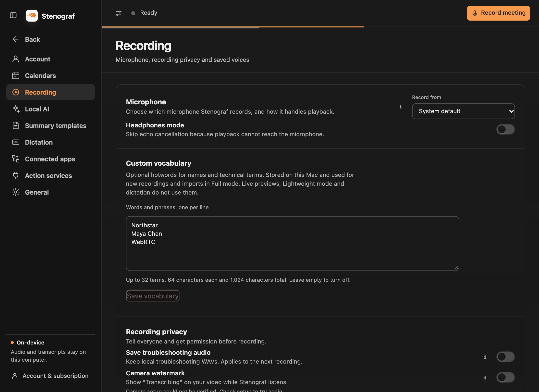Open Calendars settings in sidebar
Image resolution: width=539 pixels, height=392 pixels.
pos(51,75)
